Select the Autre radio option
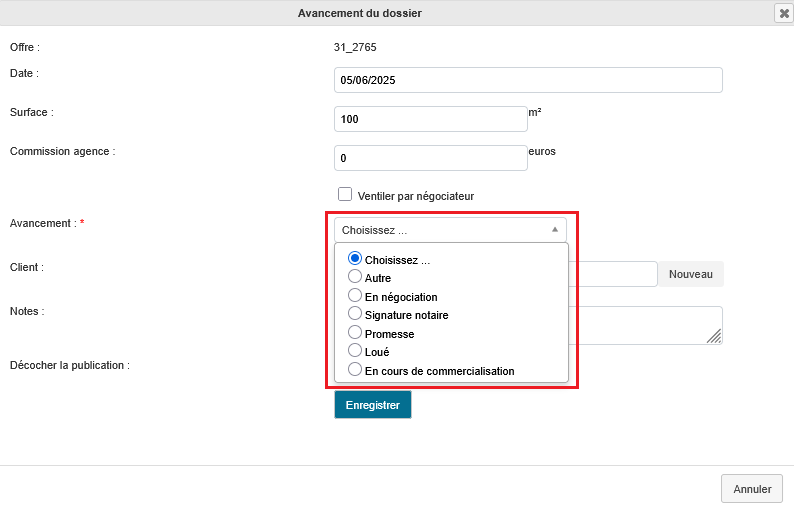The height and width of the screenshot is (514, 794). [x=354, y=278]
